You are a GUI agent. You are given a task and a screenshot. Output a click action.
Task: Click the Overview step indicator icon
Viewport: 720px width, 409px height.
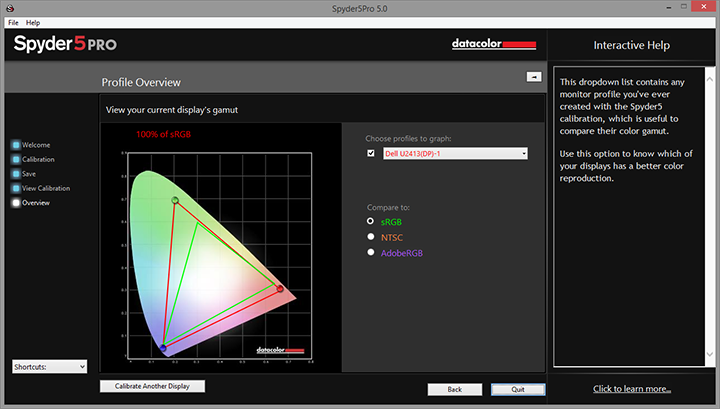coord(16,203)
